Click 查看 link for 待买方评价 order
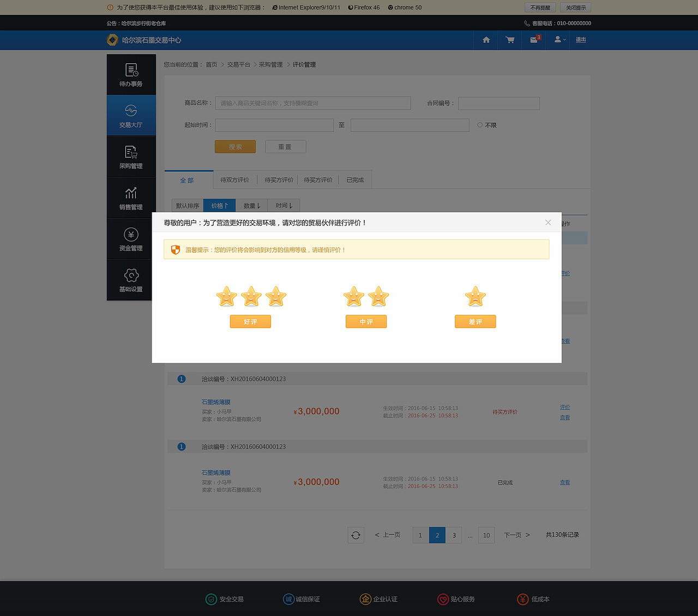This screenshot has width=698, height=616. 565,417
